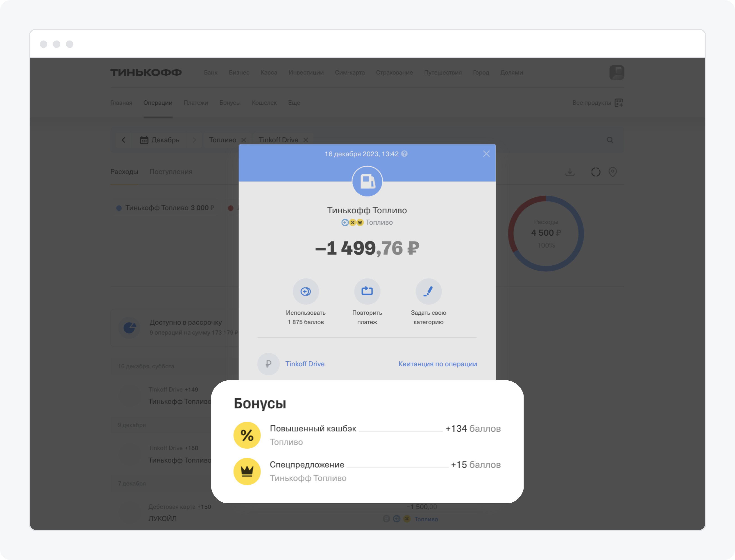Open the Инвестиции top menu item
The image size is (735, 560).
tap(306, 72)
